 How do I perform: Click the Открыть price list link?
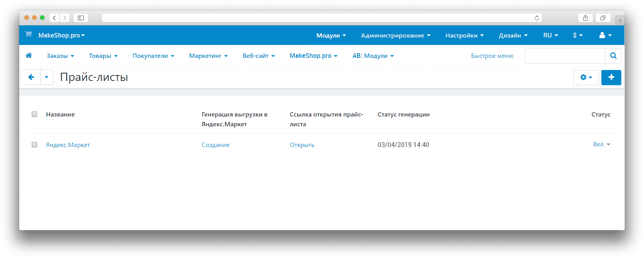point(302,145)
